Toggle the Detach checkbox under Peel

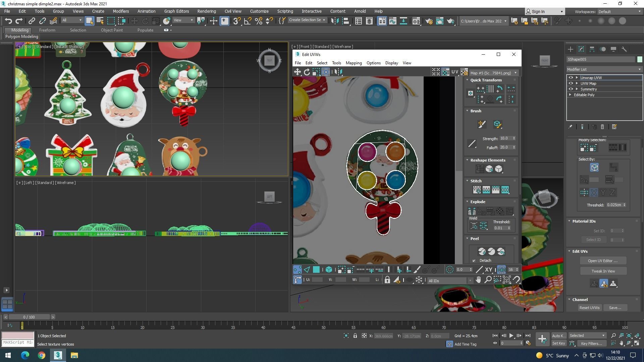[474, 261]
